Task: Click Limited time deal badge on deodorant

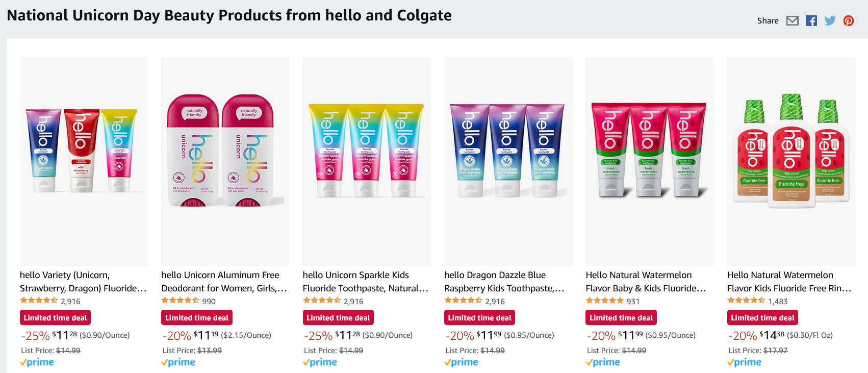Action: coord(197,318)
